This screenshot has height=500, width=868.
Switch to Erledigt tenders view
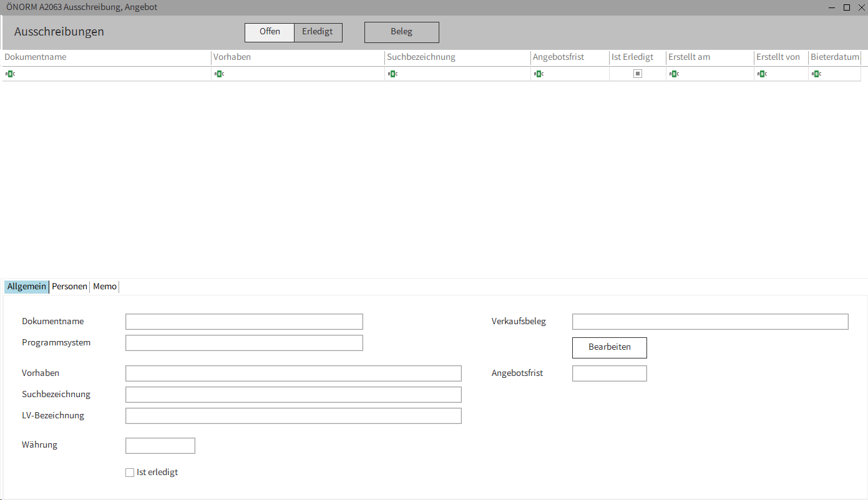pos(318,32)
